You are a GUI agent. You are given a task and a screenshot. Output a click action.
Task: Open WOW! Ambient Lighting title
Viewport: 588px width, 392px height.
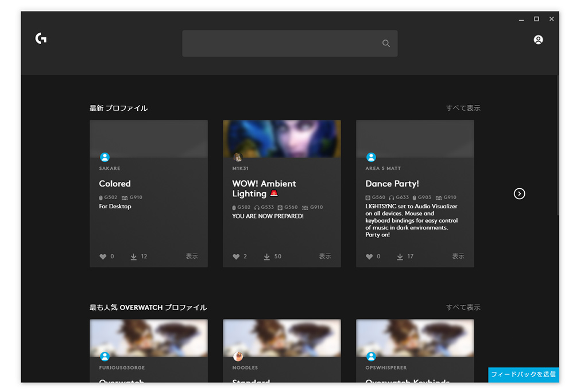click(264, 188)
